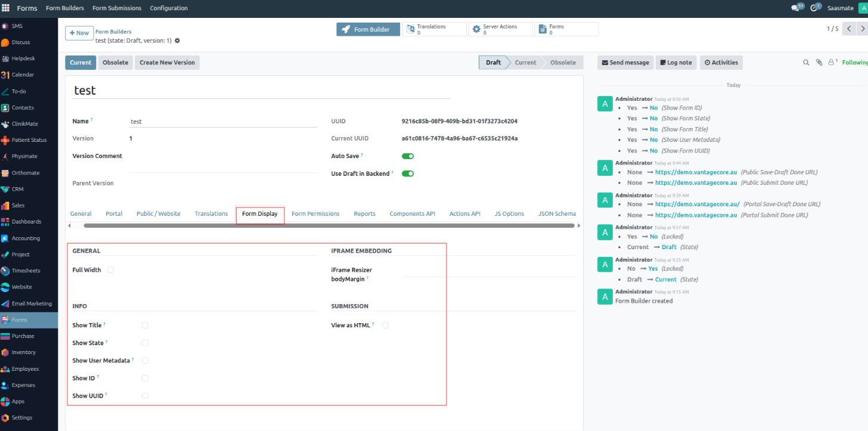The height and width of the screenshot is (431, 868).
Task: Toggle Use Draft in Backend switch
Action: click(408, 173)
